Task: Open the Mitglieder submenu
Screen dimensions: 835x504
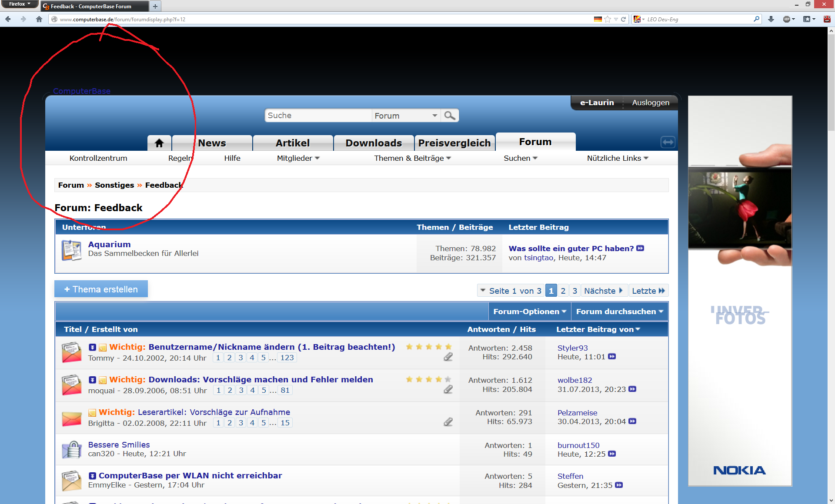Action: 298,158
